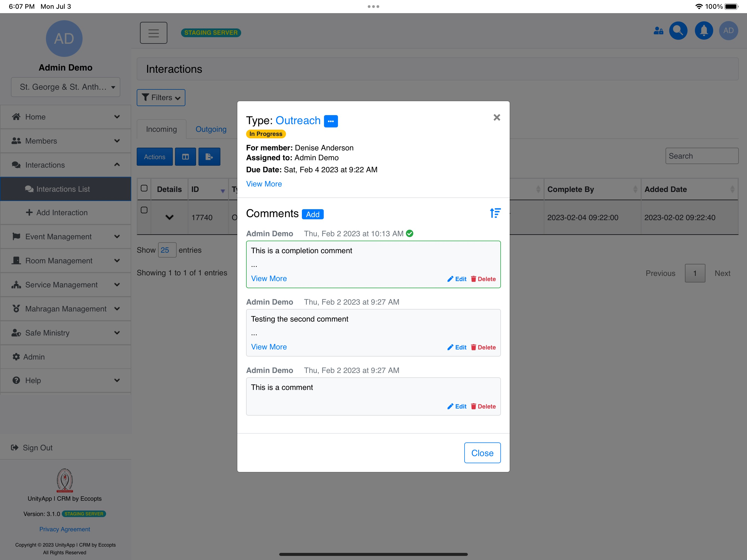
Task: Open the AD avatar in top right
Action: [728, 31]
